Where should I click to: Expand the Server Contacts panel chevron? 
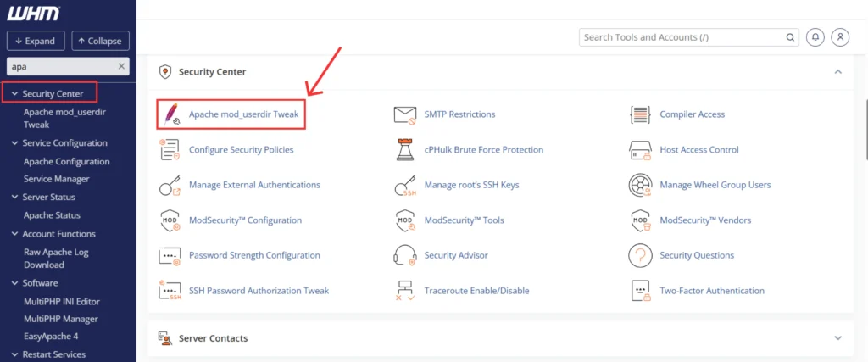[x=838, y=337]
